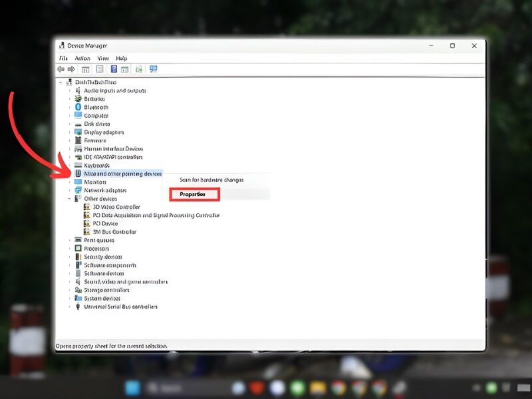Expand the Display adapters category

pos(69,132)
